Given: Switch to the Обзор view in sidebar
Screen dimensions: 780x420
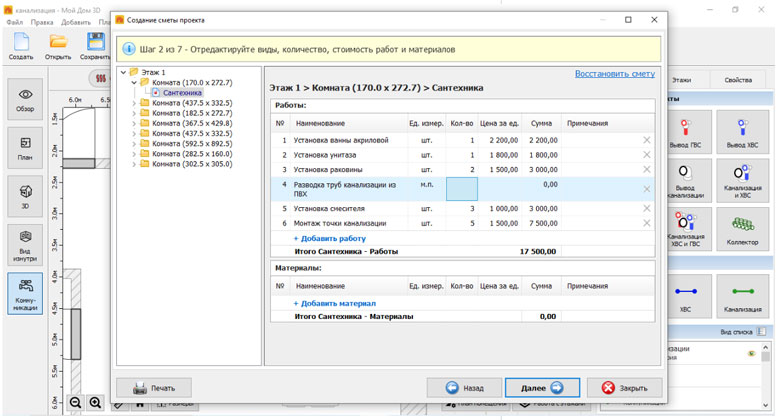Looking at the screenshot, I should coord(25,99).
